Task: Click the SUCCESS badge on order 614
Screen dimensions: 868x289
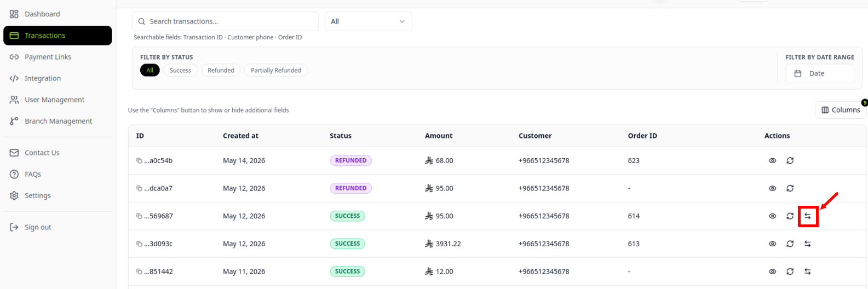Action: coord(347,216)
